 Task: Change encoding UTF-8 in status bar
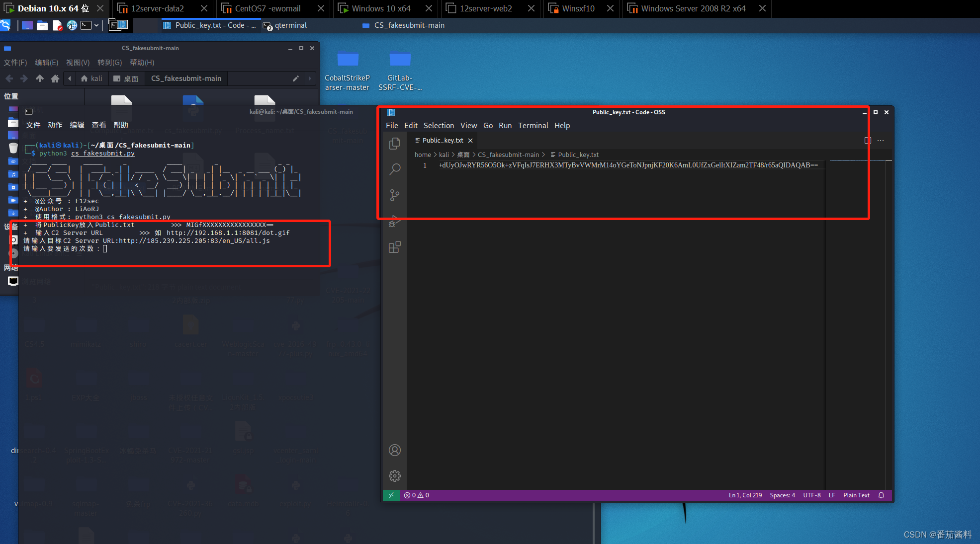812,495
